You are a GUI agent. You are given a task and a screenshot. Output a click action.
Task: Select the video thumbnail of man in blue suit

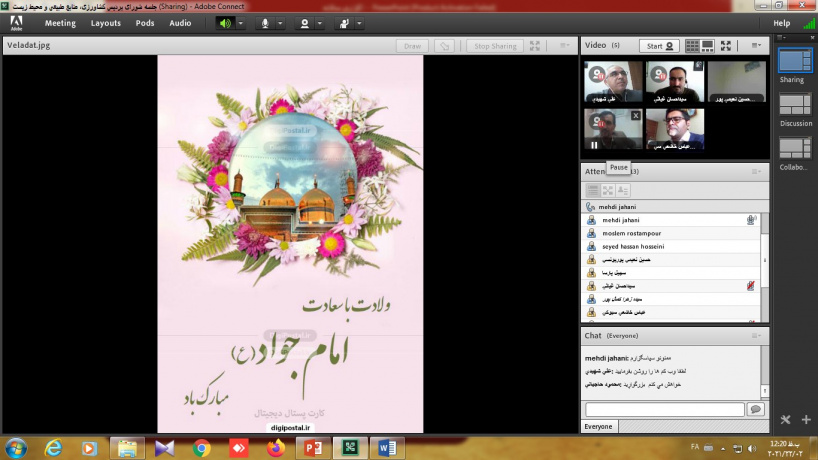[675, 129]
